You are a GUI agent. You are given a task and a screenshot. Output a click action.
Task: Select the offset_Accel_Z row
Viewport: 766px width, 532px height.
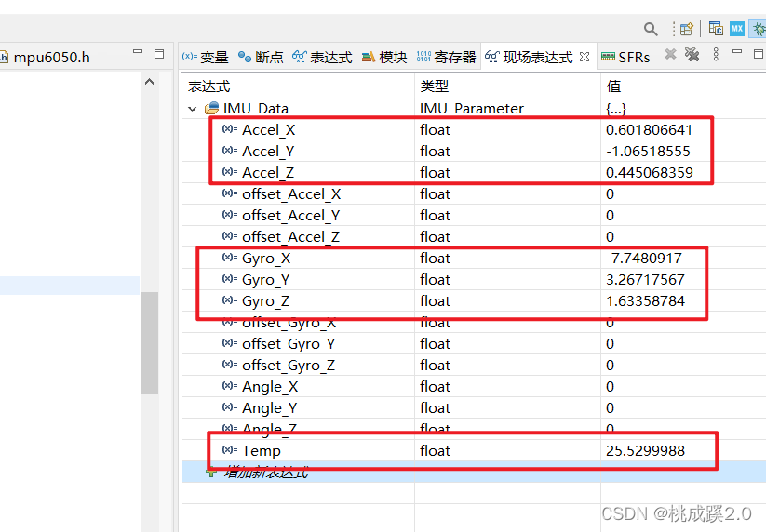474,237
